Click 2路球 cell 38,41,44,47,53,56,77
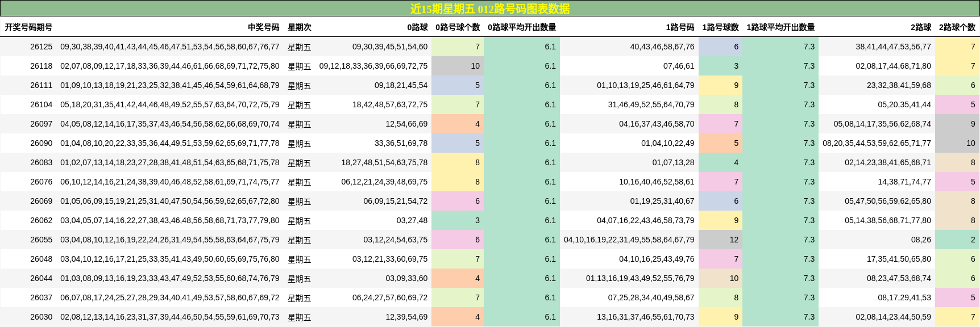Screen dimensions: 980x327 pos(894,47)
